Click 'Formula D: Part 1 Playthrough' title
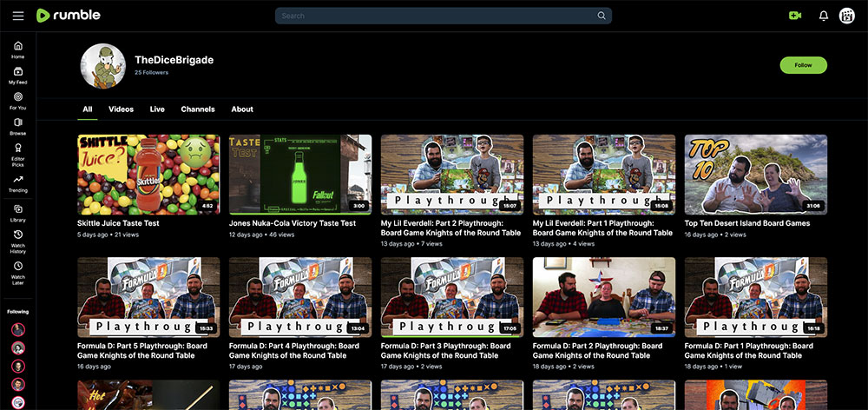Image resolution: width=868 pixels, height=410 pixels. click(749, 350)
